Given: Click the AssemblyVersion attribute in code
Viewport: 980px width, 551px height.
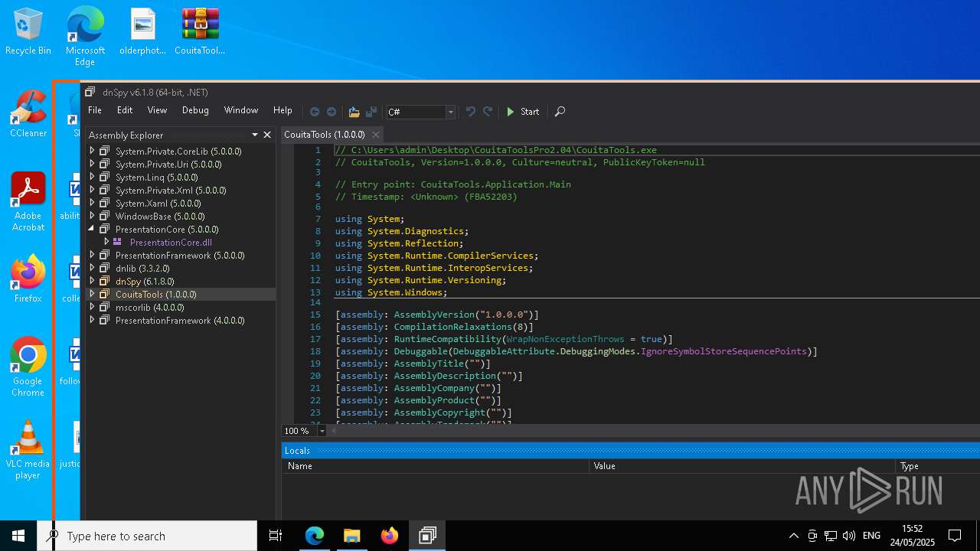Looking at the screenshot, I should 434,315.
